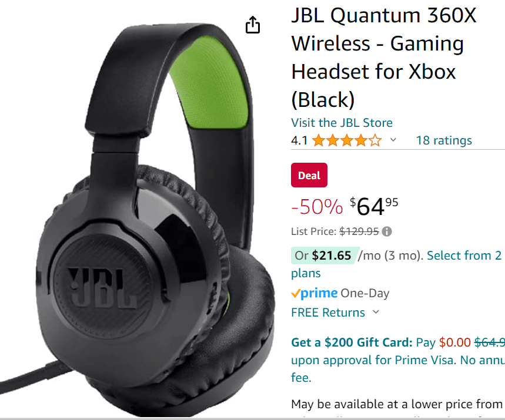
Task: Click the red Deal badge
Action: point(309,175)
